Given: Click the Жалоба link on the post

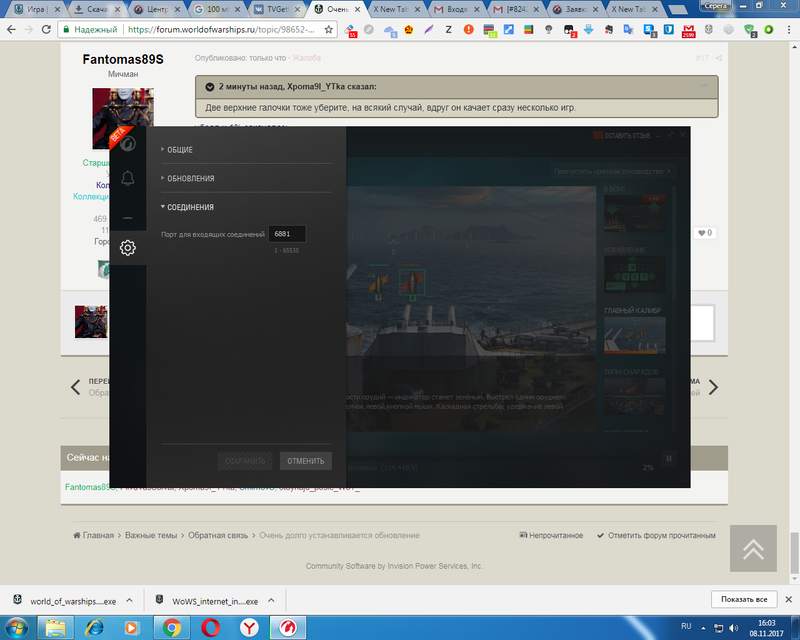Looking at the screenshot, I should coord(307,58).
